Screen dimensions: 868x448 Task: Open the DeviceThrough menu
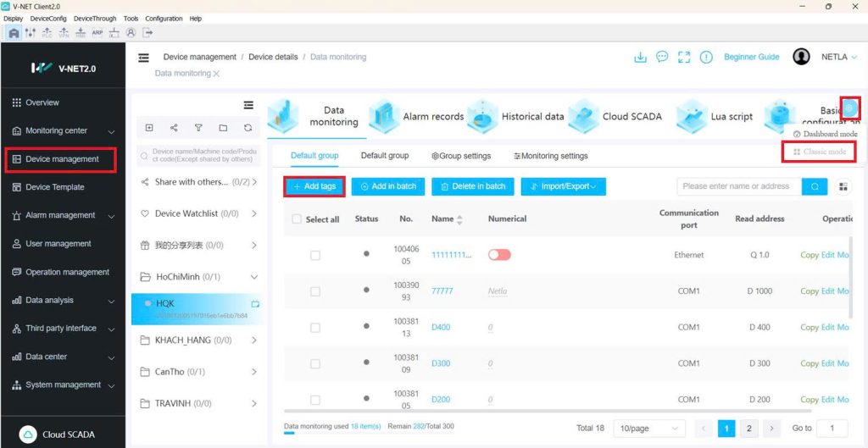pyautogui.click(x=94, y=19)
